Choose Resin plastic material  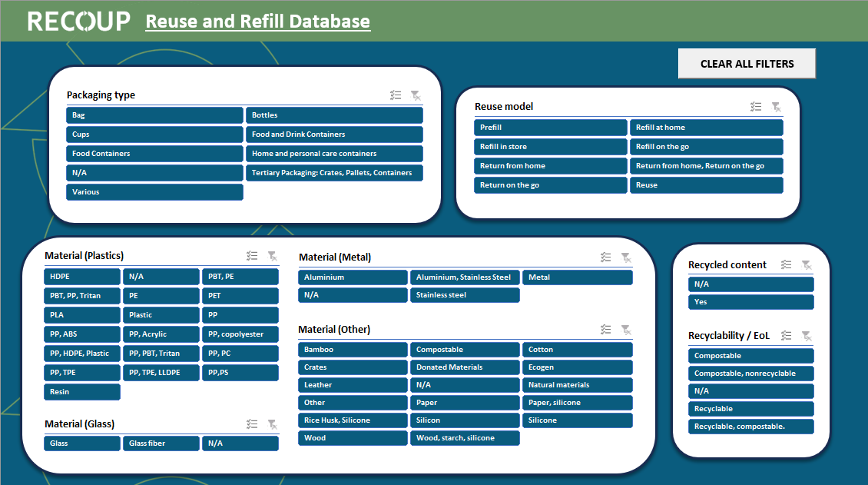82,392
